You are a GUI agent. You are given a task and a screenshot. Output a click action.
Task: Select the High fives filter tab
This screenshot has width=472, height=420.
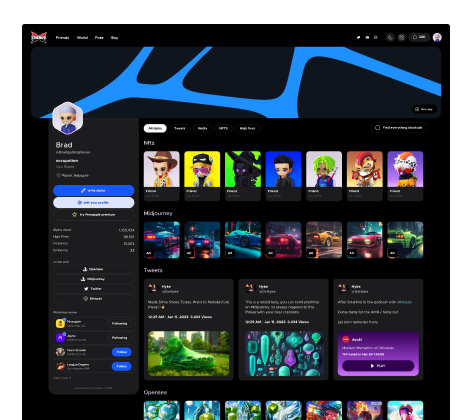pyautogui.click(x=247, y=128)
